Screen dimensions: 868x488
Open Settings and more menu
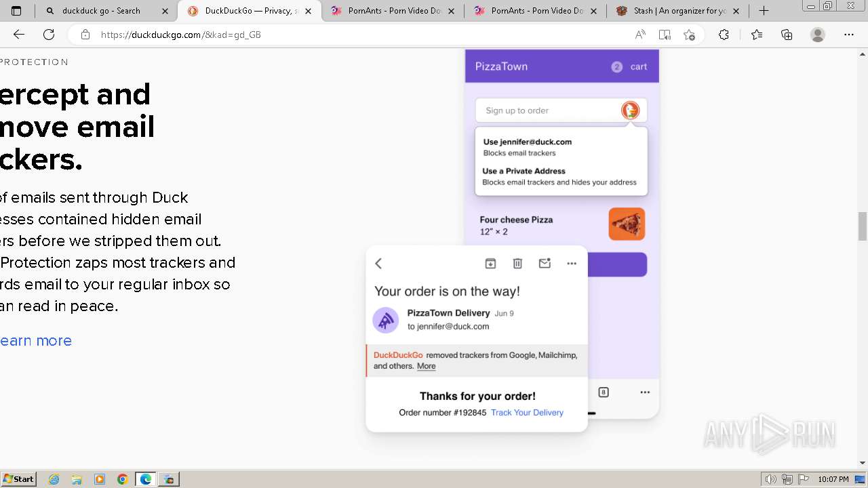(849, 35)
